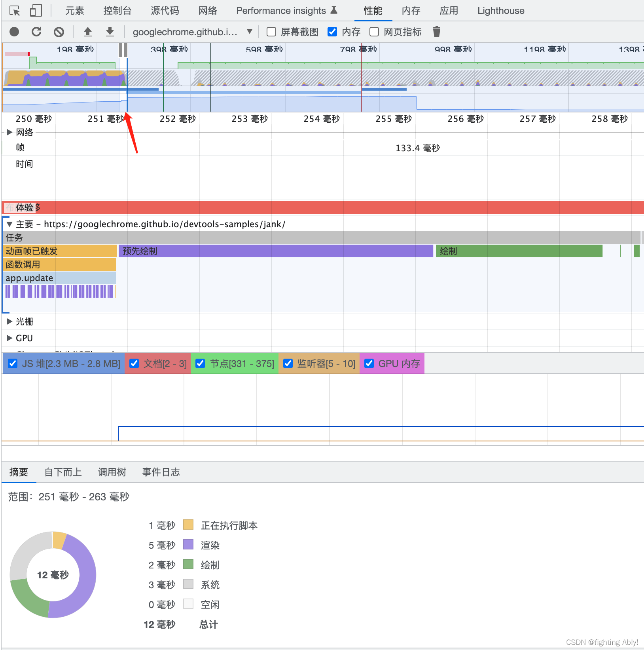This screenshot has height=650, width=644.
Task: Load a profile with upload icon
Action: [x=88, y=32]
